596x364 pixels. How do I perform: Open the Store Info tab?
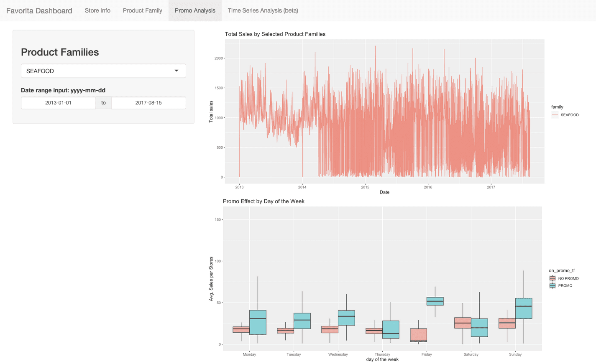point(97,10)
